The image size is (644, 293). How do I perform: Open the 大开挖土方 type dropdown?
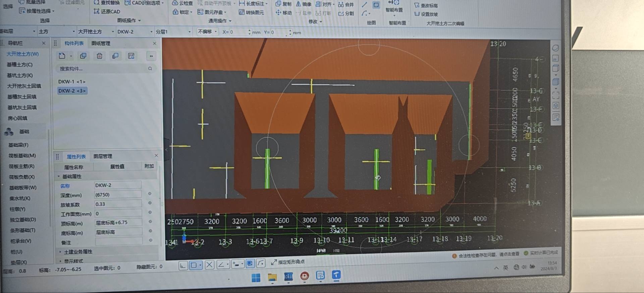[x=96, y=32]
